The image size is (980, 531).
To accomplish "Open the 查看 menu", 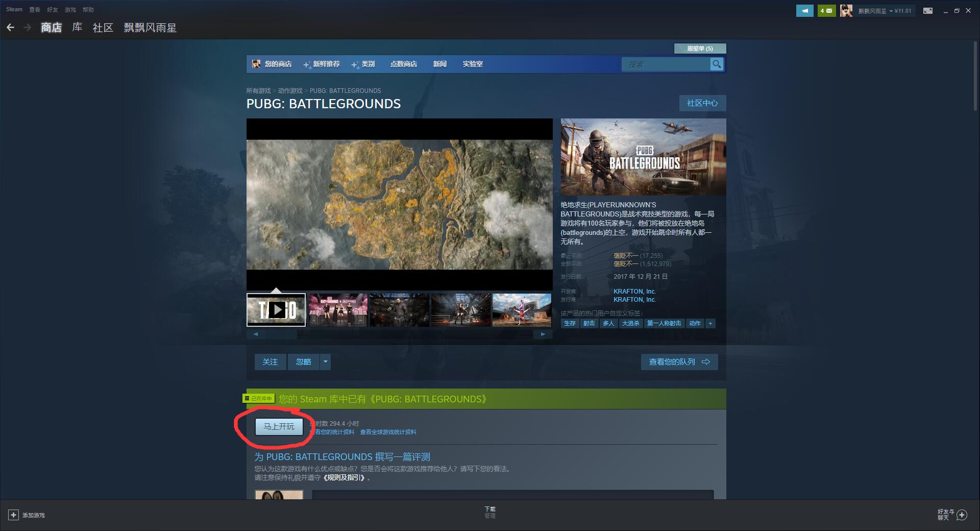I will pyautogui.click(x=35, y=9).
